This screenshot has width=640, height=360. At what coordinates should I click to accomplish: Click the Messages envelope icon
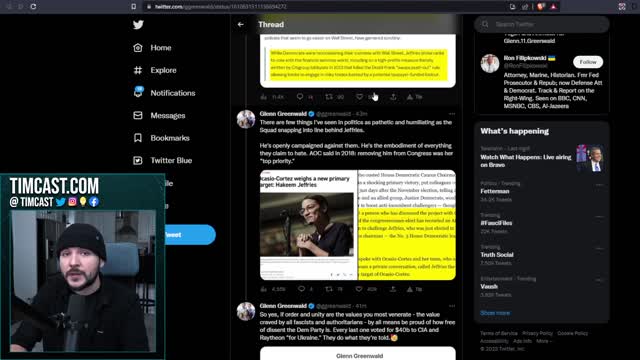point(138,116)
